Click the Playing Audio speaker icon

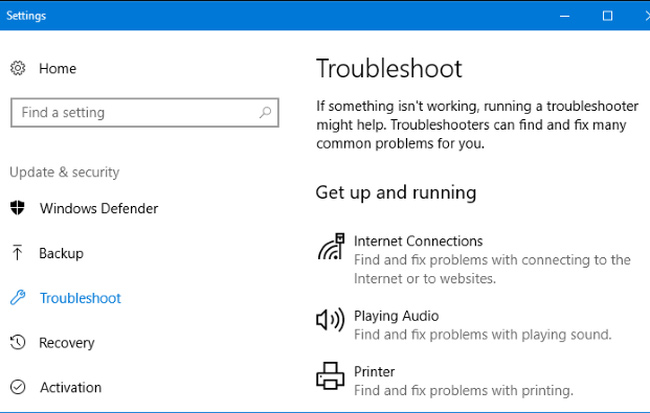[x=330, y=320]
